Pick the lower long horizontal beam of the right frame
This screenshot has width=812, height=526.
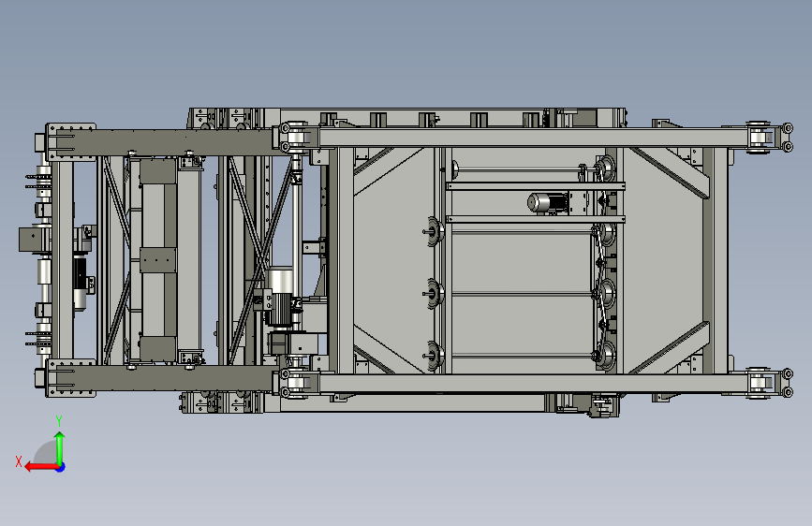click(534, 384)
